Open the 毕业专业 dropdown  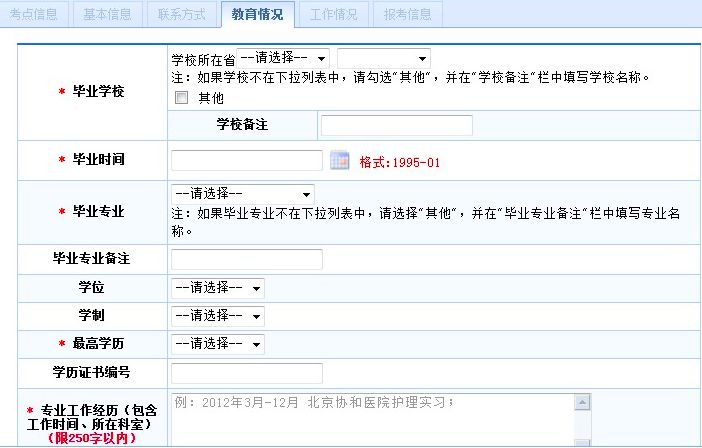243,194
